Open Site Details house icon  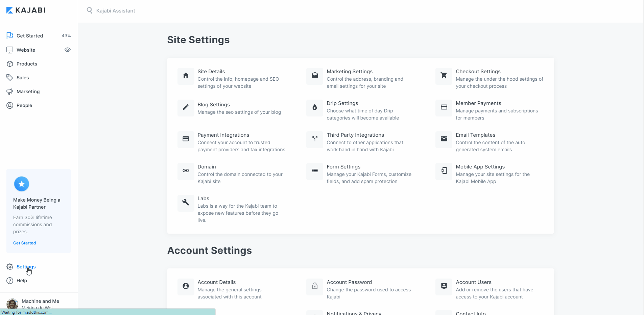(x=186, y=76)
